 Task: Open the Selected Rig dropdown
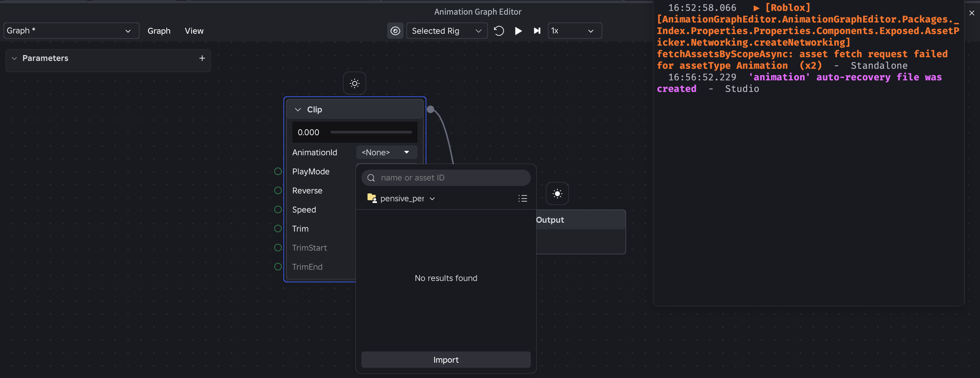point(447,31)
